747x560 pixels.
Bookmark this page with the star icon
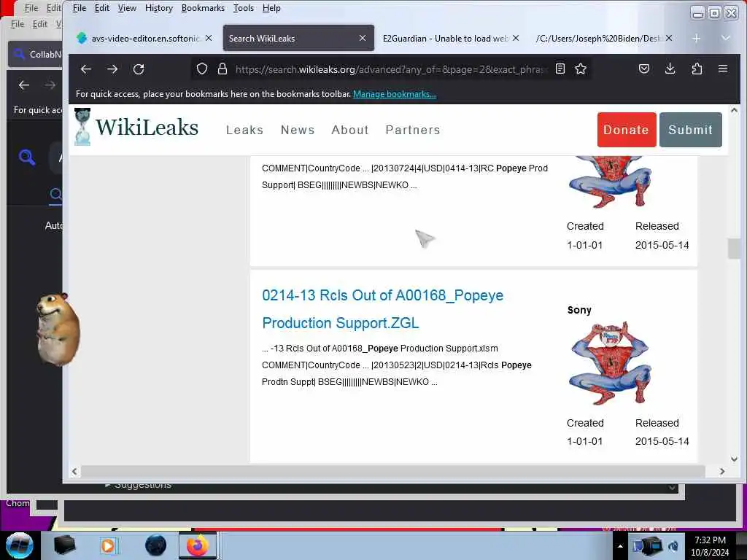[x=580, y=69]
